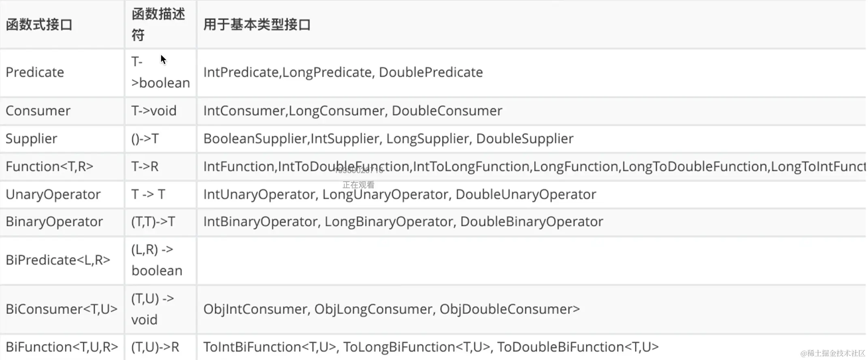Image resolution: width=868 pixels, height=360 pixels.
Task: Select the BiPredicate<L,R> name cell
Action: point(58,260)
